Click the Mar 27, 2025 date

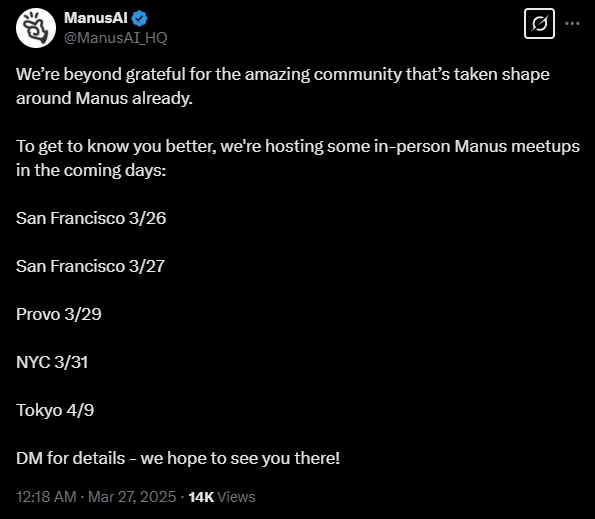pos(132,497)
